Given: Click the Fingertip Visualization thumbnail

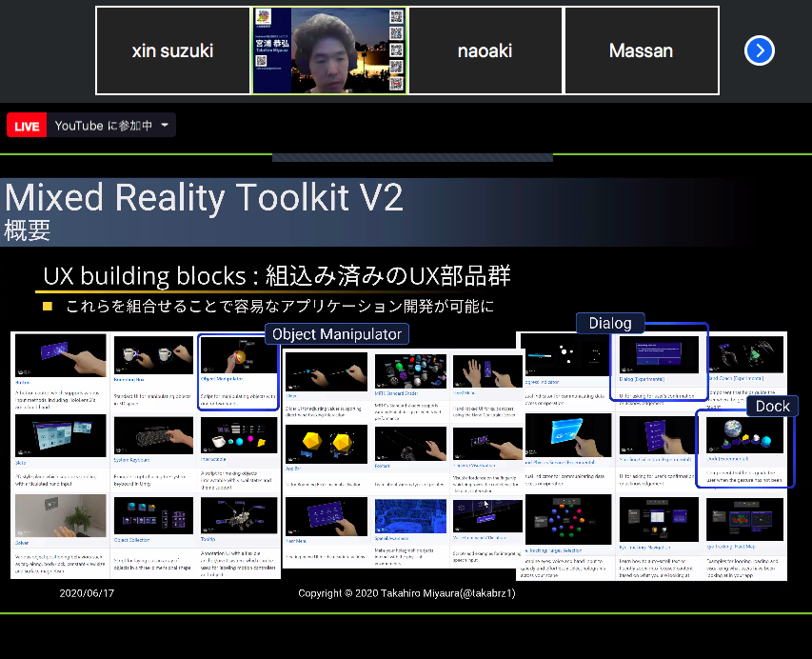Looking at the screenshot, I should (487, 445).
